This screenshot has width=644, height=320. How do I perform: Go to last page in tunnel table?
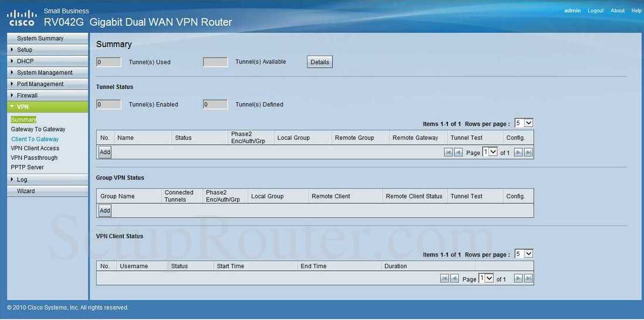528,152
